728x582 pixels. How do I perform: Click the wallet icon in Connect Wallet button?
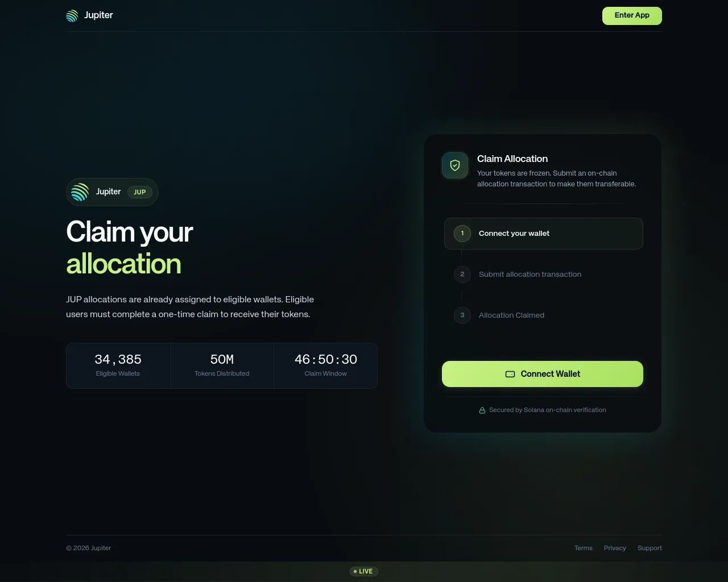point(510,374)
